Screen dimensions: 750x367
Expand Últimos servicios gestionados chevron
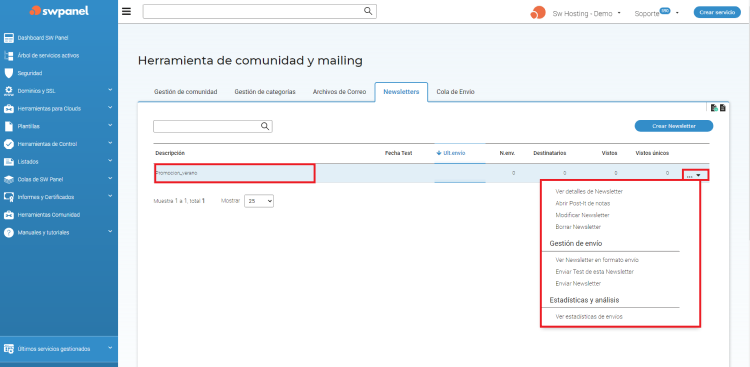coord(110,348)
